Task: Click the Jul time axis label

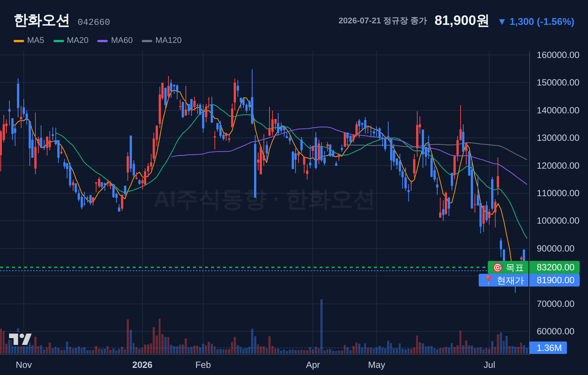Action: 489,365
